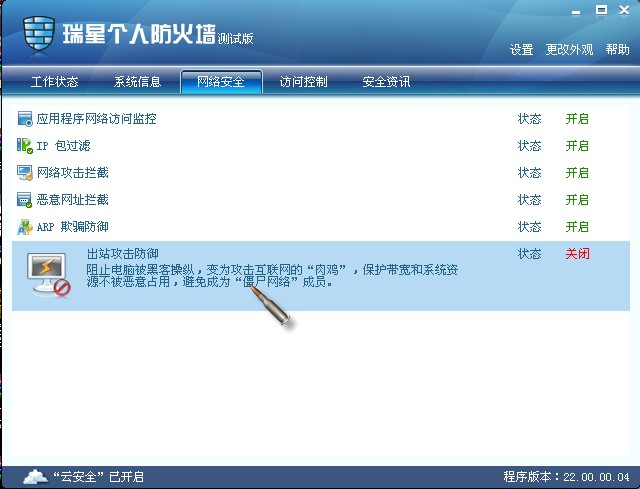Click the ARP 欺骗防御 icon
Screen dimensions: 640x489
(25, 227)
